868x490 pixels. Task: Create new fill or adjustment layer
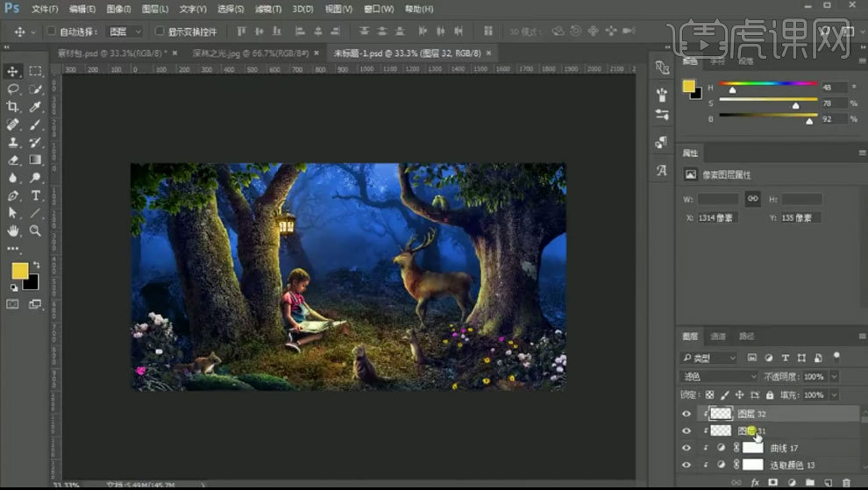tap(793, 483)
